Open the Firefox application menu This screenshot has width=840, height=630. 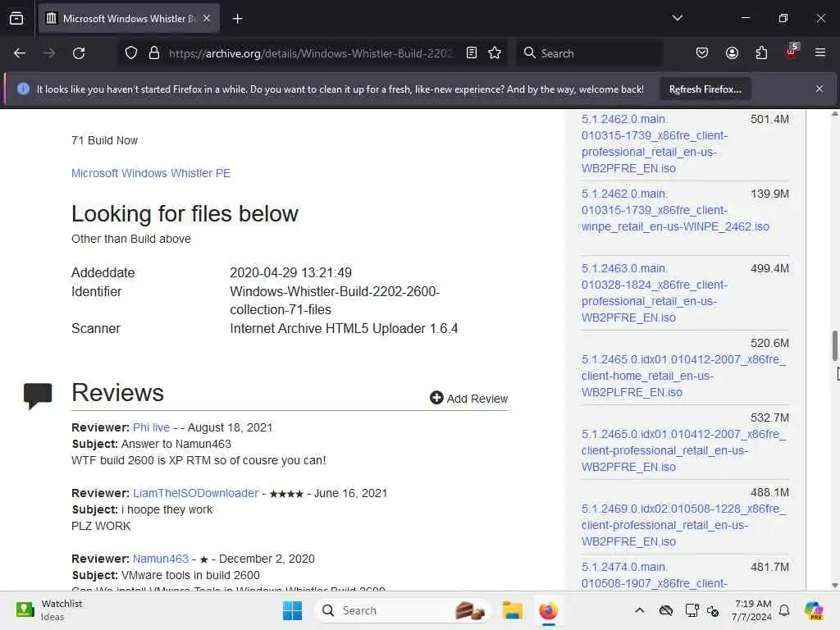click(x=820, y=52)
